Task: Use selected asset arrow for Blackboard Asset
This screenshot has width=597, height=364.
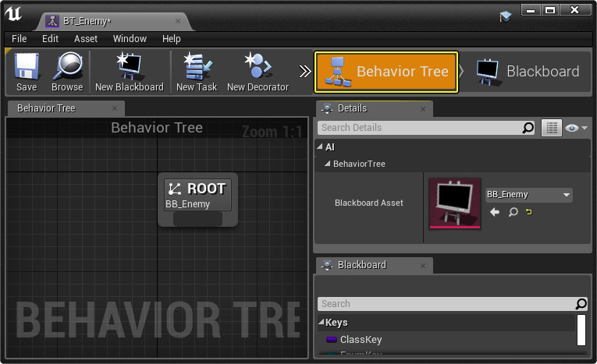Action: [x=495, y=212]
